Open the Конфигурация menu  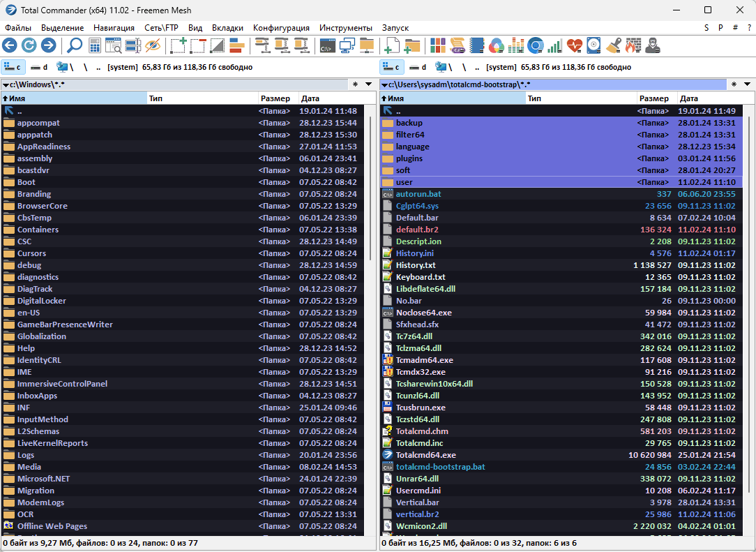point(281,28)
